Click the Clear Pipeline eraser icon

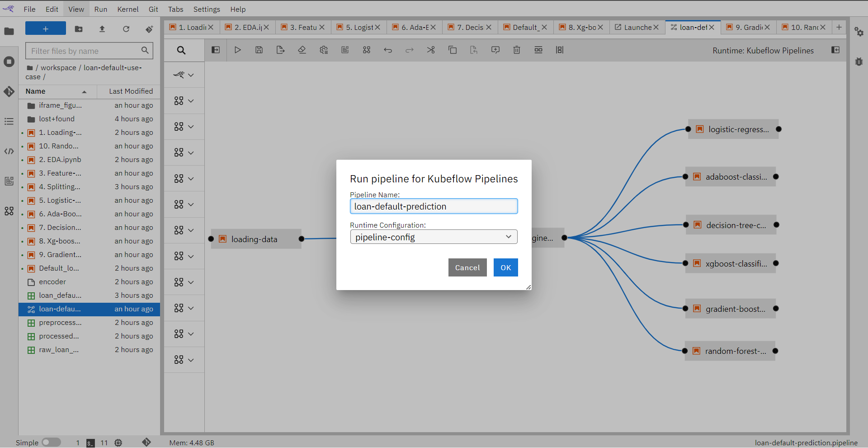click(x=302, y=50)
